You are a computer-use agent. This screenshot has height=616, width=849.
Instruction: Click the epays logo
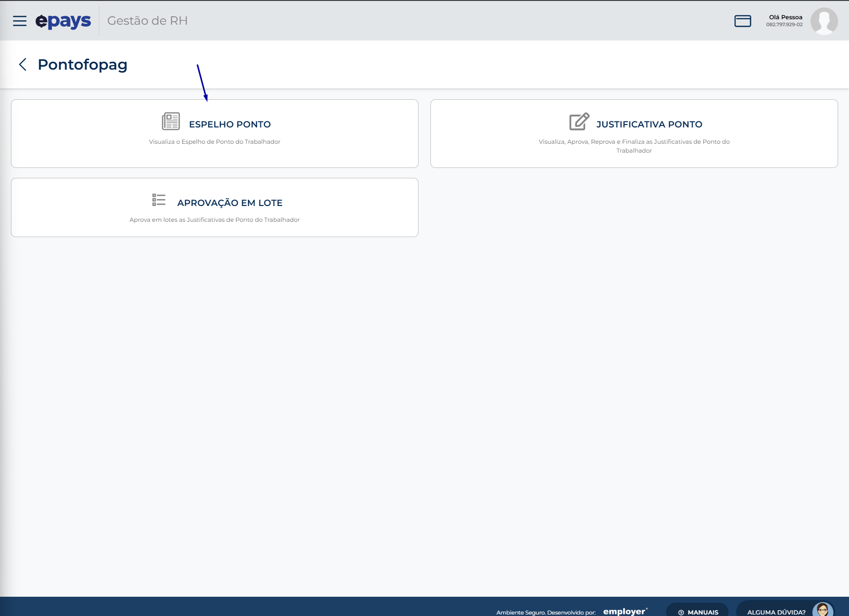(x=63, y=21)
